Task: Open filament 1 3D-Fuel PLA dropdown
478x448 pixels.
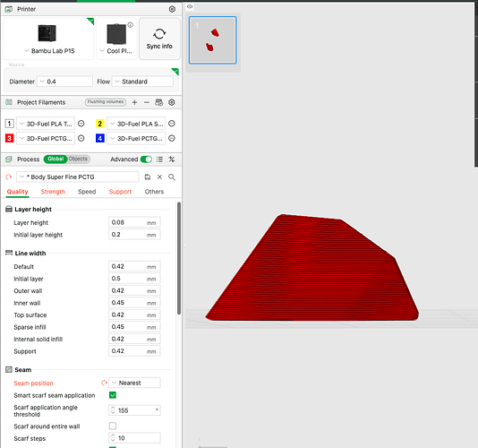Action: click(x=46, y=124)
